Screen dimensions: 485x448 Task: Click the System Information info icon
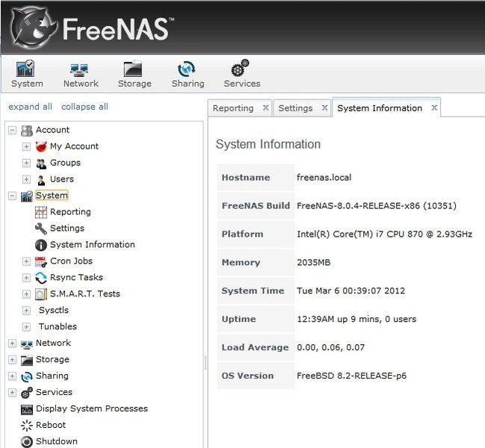click(41, 245)
